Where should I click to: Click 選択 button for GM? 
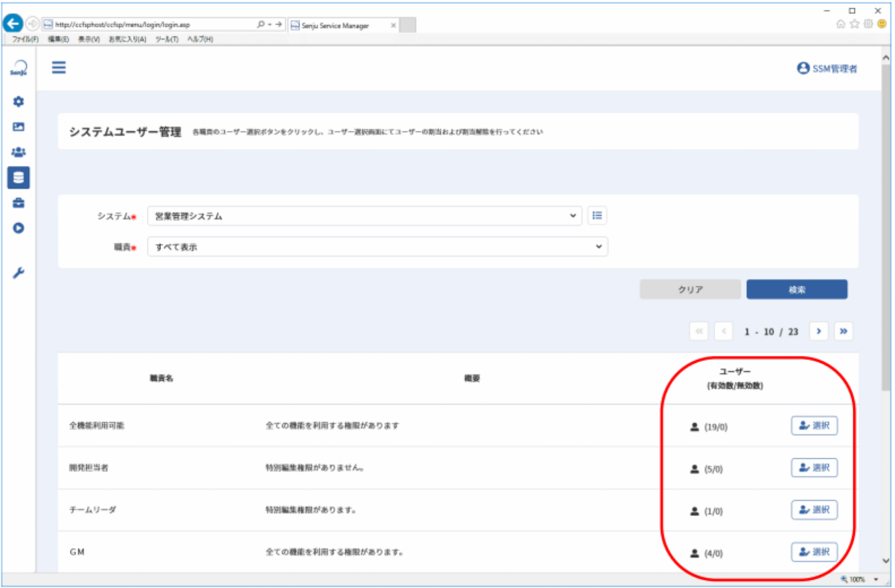tap(814, 552)
